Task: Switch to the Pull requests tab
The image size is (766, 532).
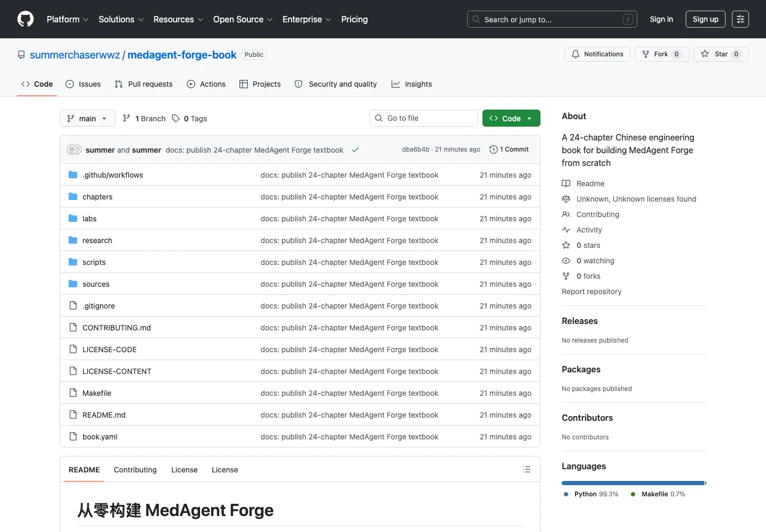Action: 144,84
